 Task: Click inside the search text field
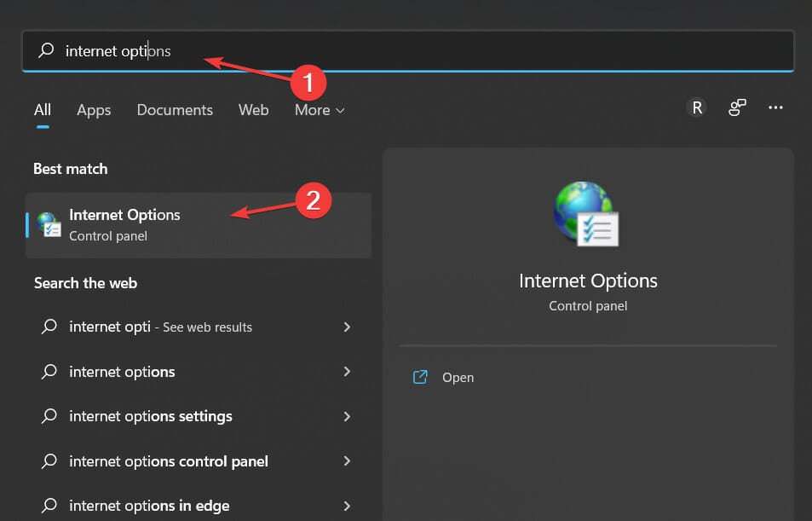click(x=408, y=51)
